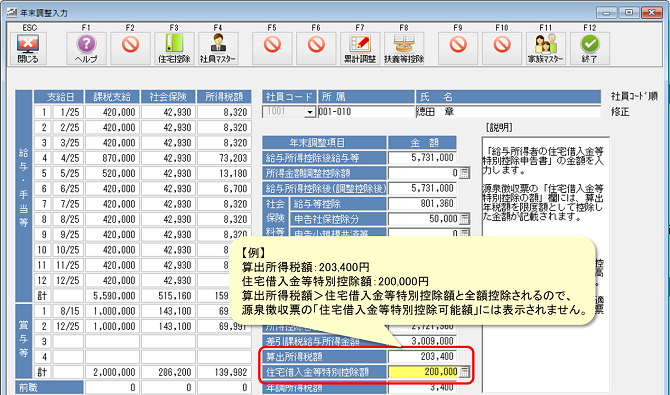Click salary total 5,590,000 cell
The width and height of the screenshot is (670, 395).
112,296
